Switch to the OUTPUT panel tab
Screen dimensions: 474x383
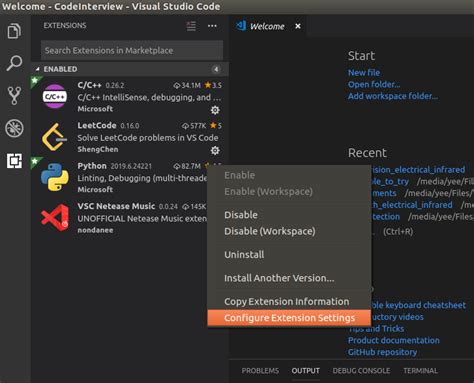click(305, 371)
